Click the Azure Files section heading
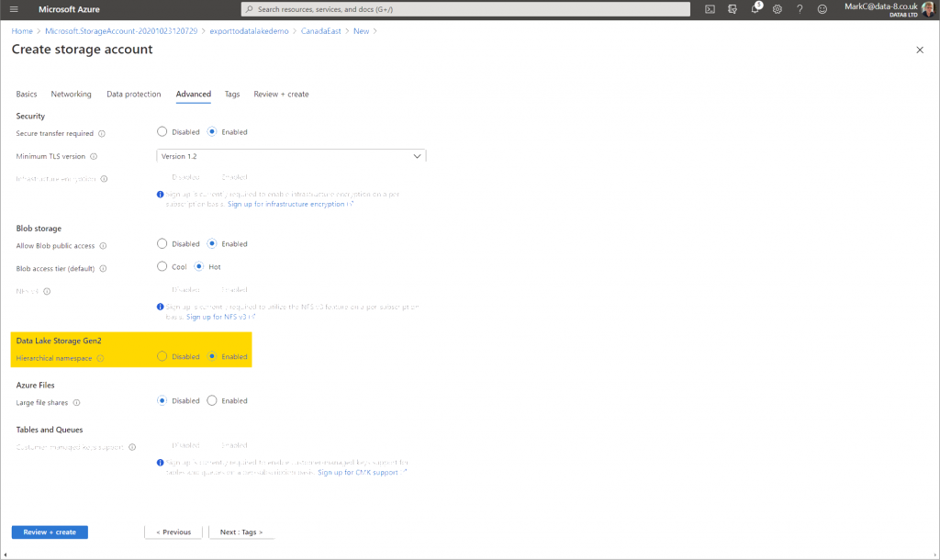This screenshot has height=560, width=940. pyautogui.click(x=36, y=385)
